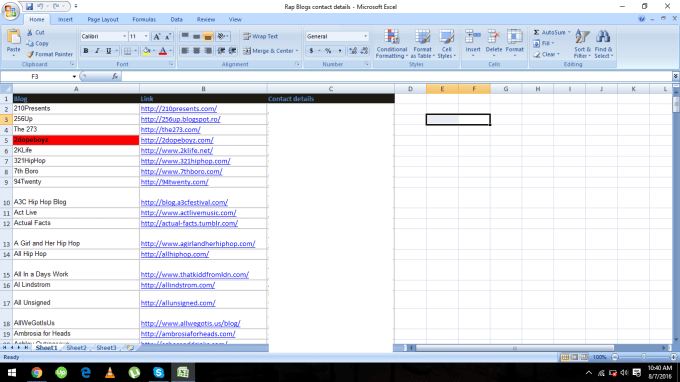Expand the Name Box dropdown
680x382 pixels.
74,77
